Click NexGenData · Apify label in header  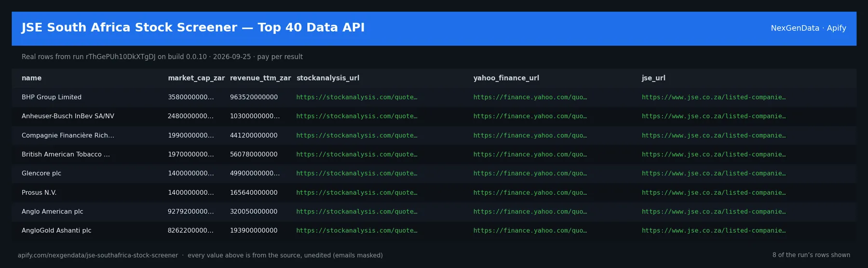click(808, 28)
